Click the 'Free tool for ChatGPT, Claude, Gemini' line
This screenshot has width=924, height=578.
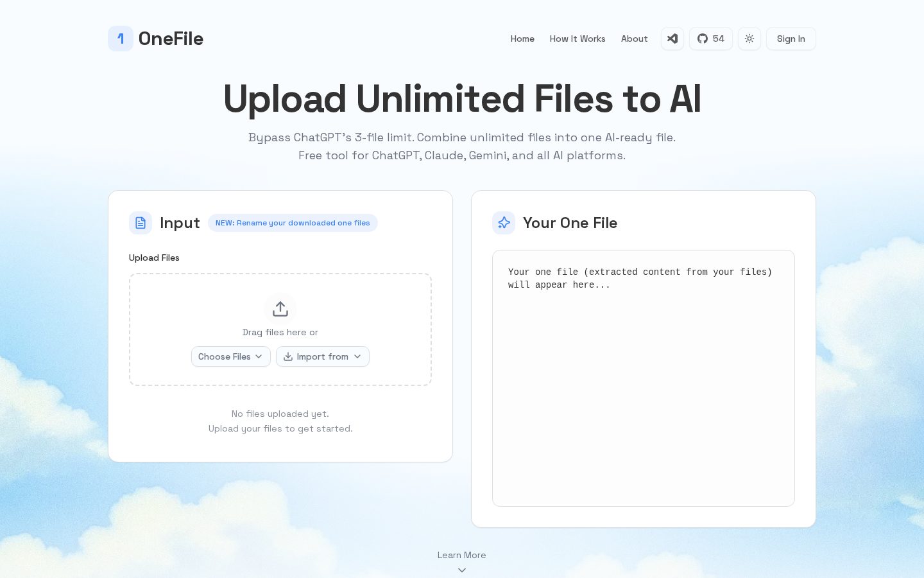[462, 155]
